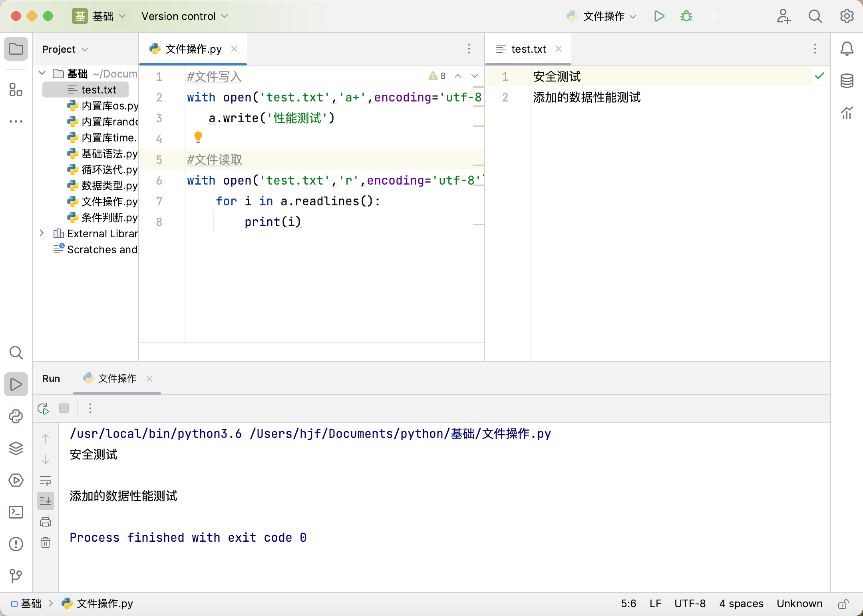Open 条件判断.py in project tree
Image resolution: width=863 pixels, height=616 pixels.
click(102, 217)
